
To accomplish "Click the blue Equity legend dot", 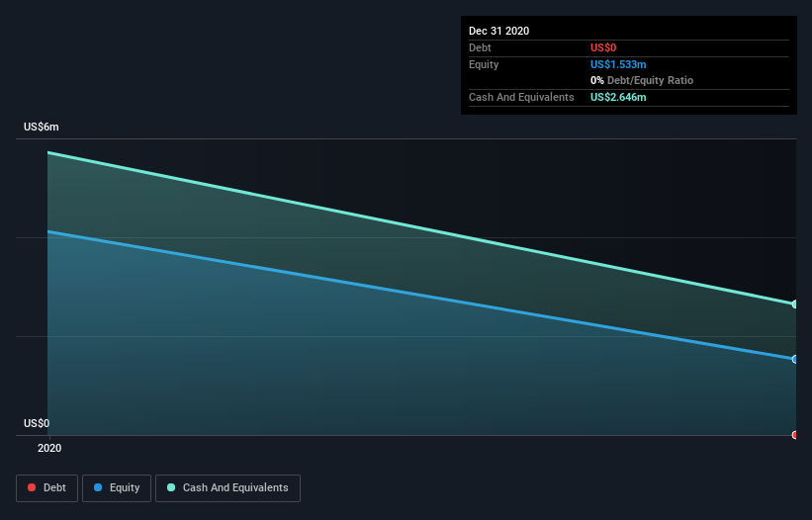I will click(x=98, y=487).
